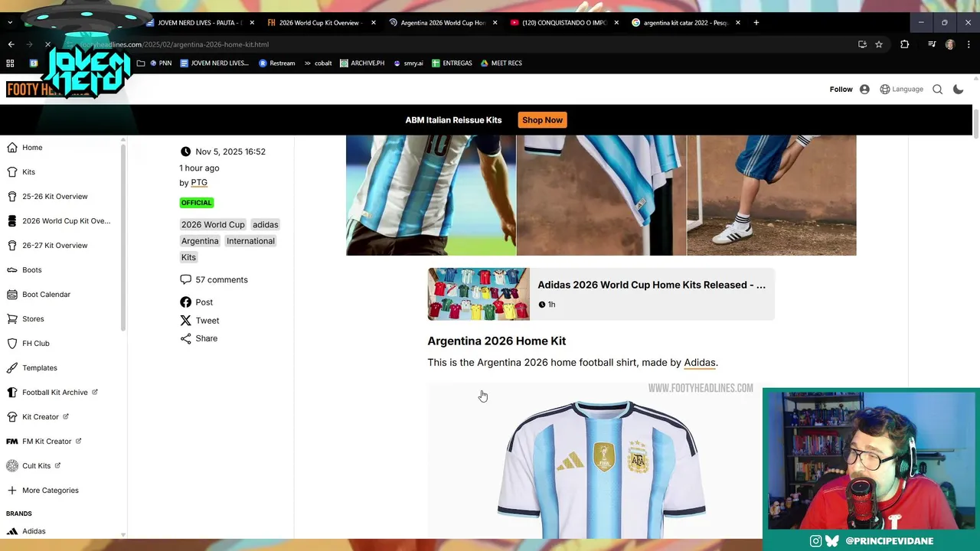Screen dimensions: 980x551
Task: Open the Language selector
Action: coord(902,90)
